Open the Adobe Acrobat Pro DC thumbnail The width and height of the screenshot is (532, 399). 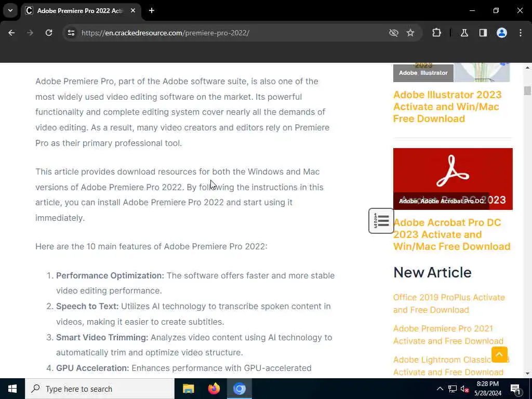coord(453,179)
